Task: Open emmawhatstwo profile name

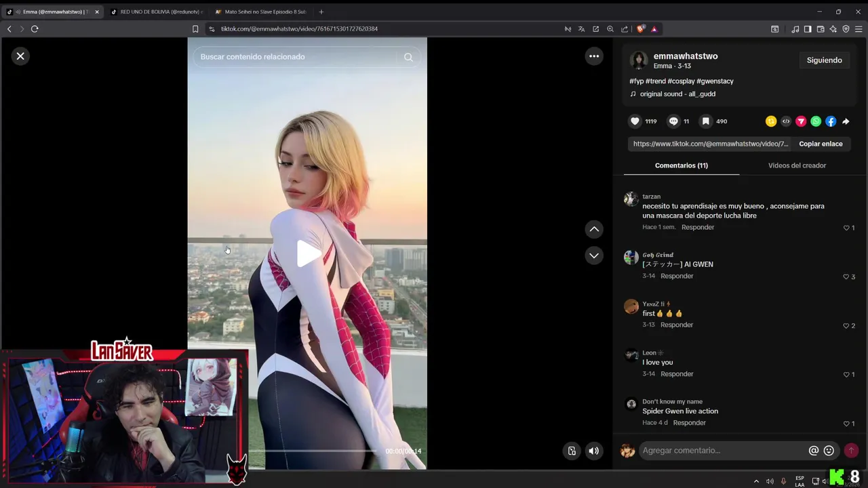Action: 686,56
